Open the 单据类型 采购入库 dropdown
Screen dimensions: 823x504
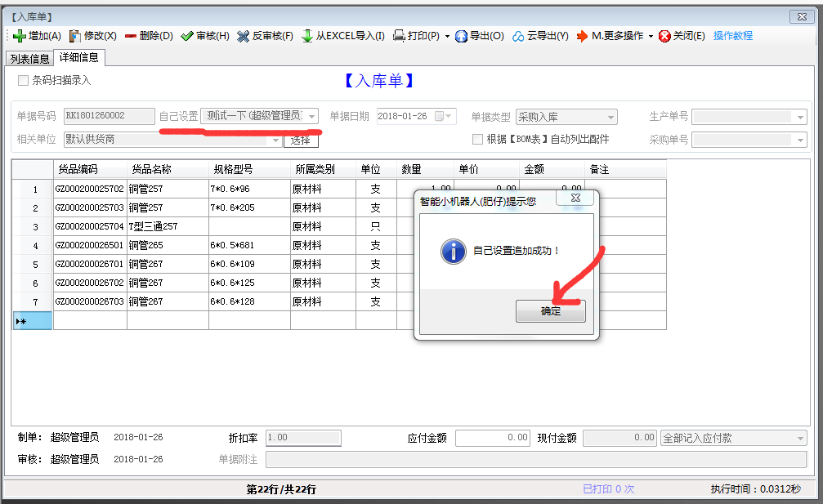[610, 117]
